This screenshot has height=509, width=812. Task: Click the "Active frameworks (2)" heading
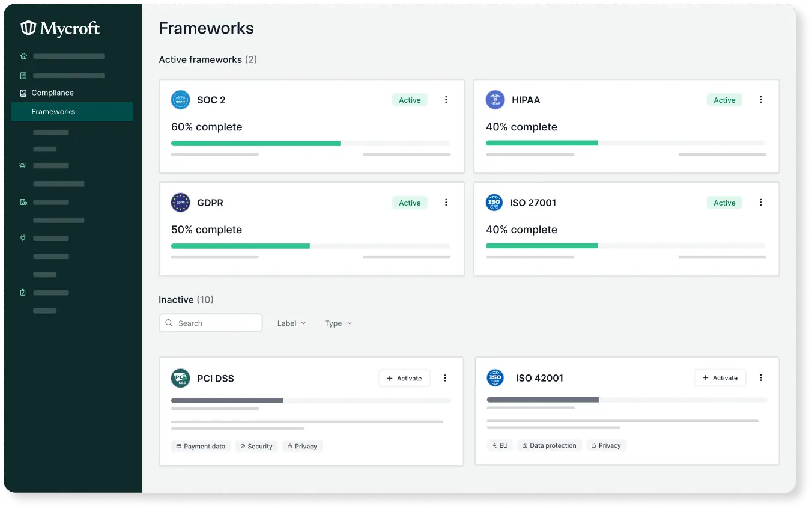pos(208,59)
